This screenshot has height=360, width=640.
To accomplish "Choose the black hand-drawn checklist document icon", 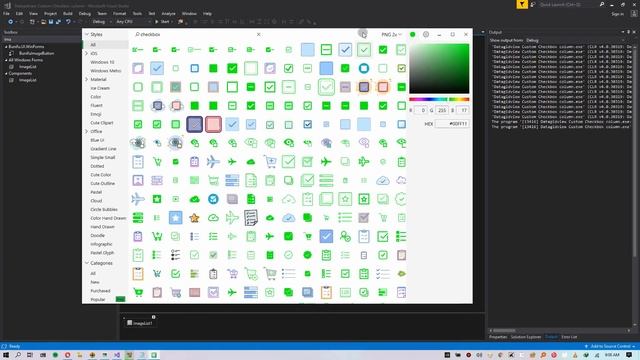I will pos(251,218).
